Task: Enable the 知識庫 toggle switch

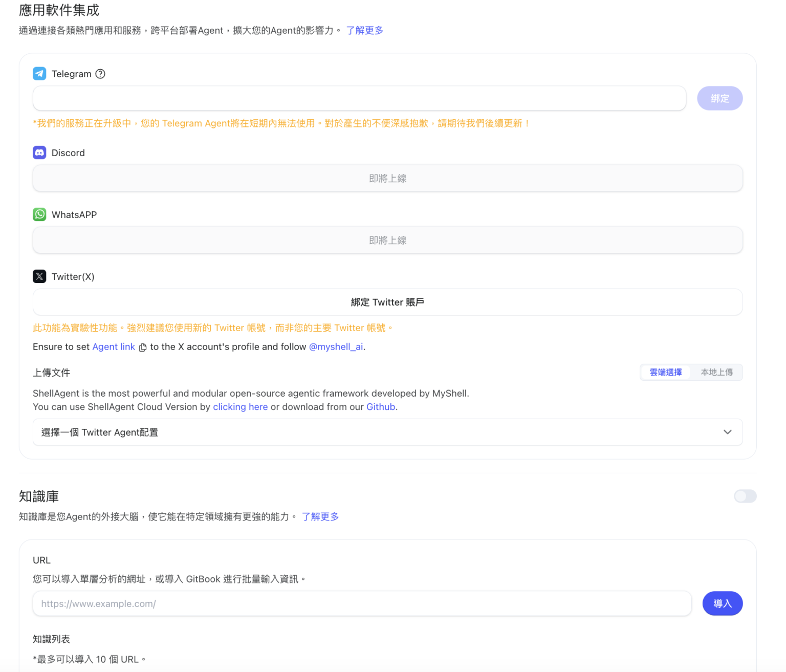Action: pyautogui.click(x=745, y=496)
